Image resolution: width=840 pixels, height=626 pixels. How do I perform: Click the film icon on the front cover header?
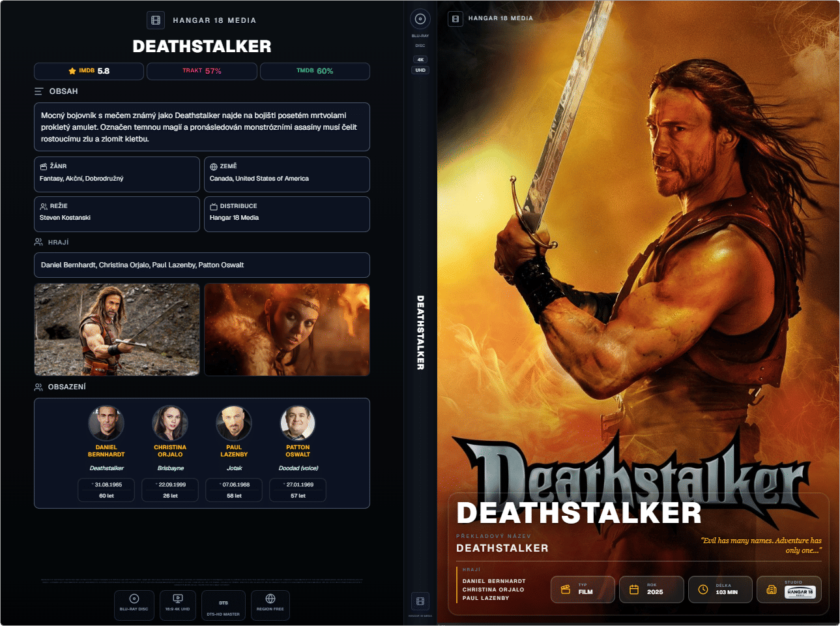(456, 19)
